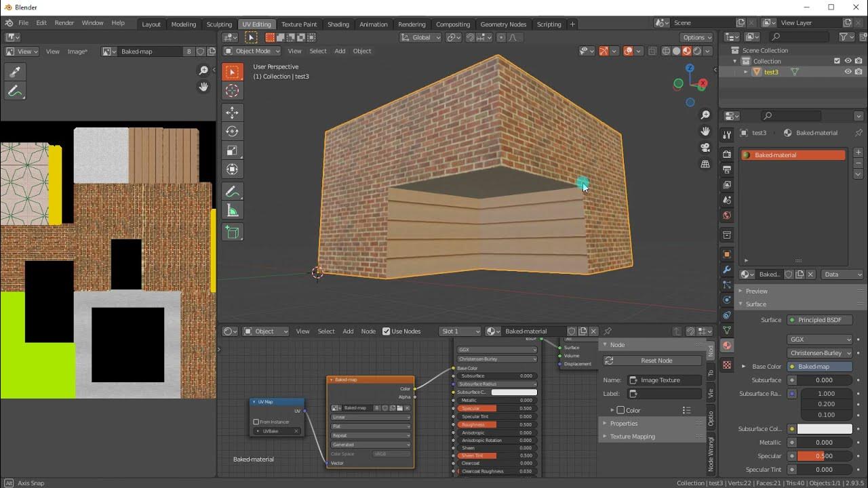Switch to the Texture Paint workspace tab
Screen dimensions: 868x488
pyautogui.click(x=299, y=24)
